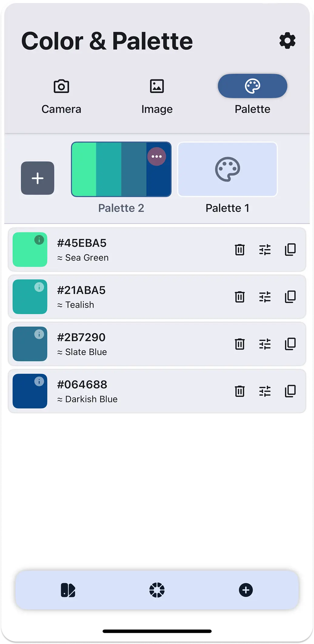The height and width of the screenshot is (644, 314).
Task: Select the Image picker mode
Action: pos(157,94)
